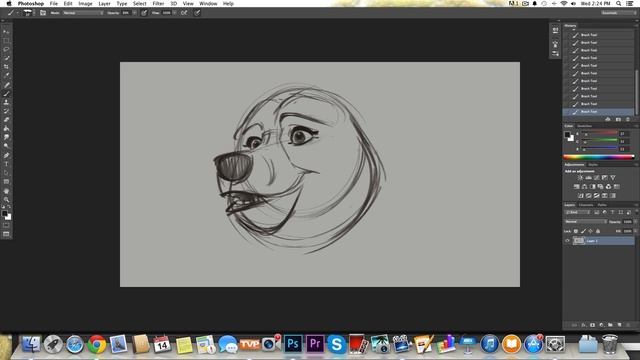Open the Apple menu
Viewport: 640px width, 360px height.
9,4
